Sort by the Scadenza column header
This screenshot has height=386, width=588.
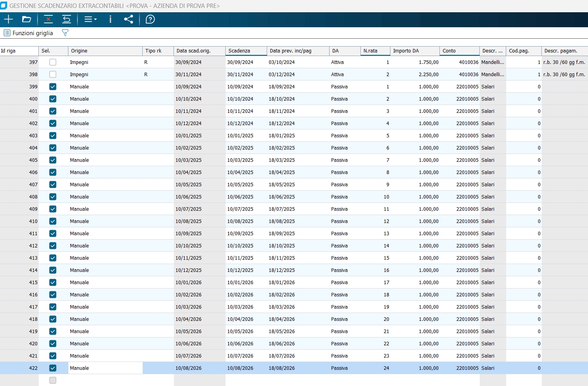click(246, 51)
